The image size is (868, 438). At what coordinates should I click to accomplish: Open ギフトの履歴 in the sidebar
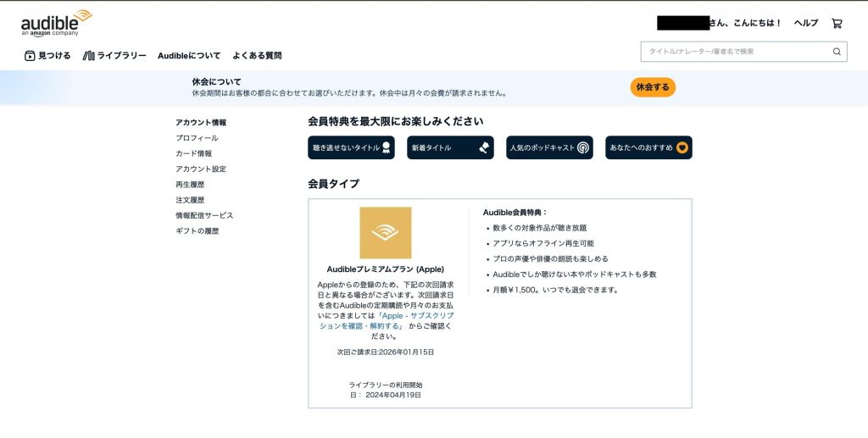(197, 230)
